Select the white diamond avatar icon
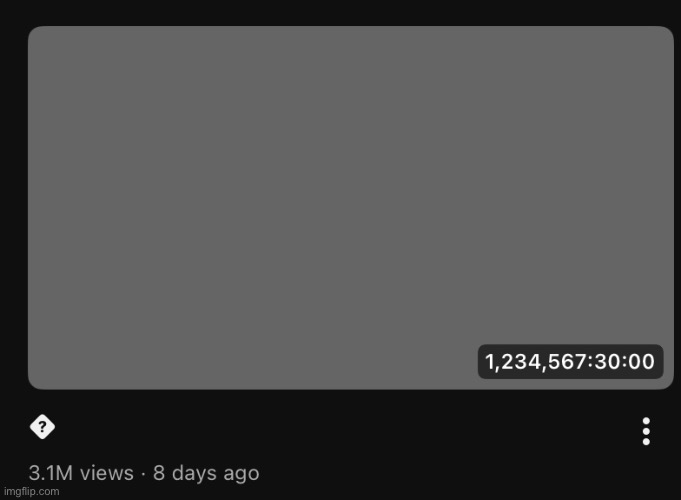The image size is (681, 500). (x=41, y=428)
